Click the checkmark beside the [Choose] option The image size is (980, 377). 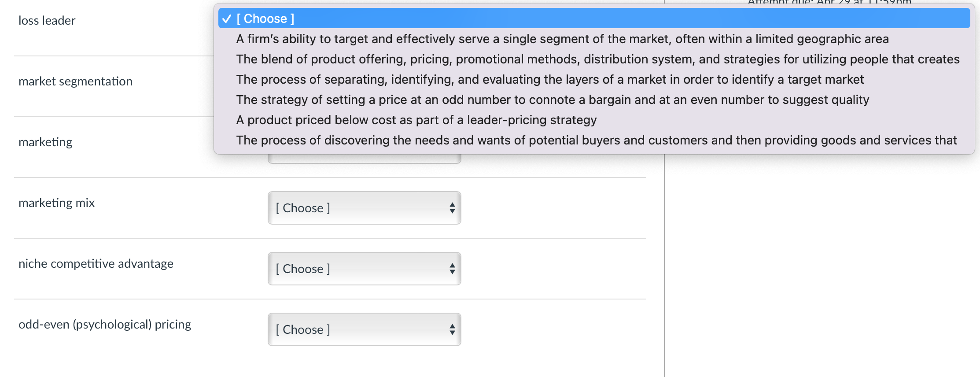(227, 19)
